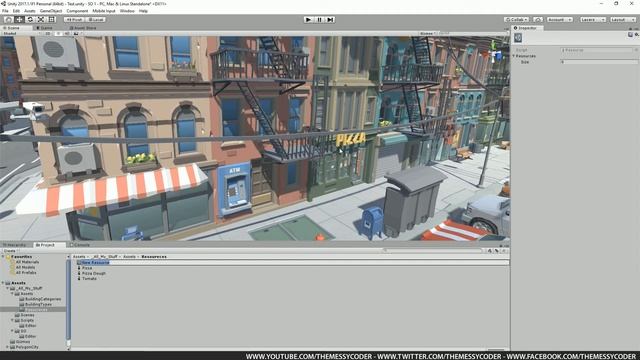Open the Gizmos dropdown
Viewport: 640px width, 360px height.
click(428, 33)
